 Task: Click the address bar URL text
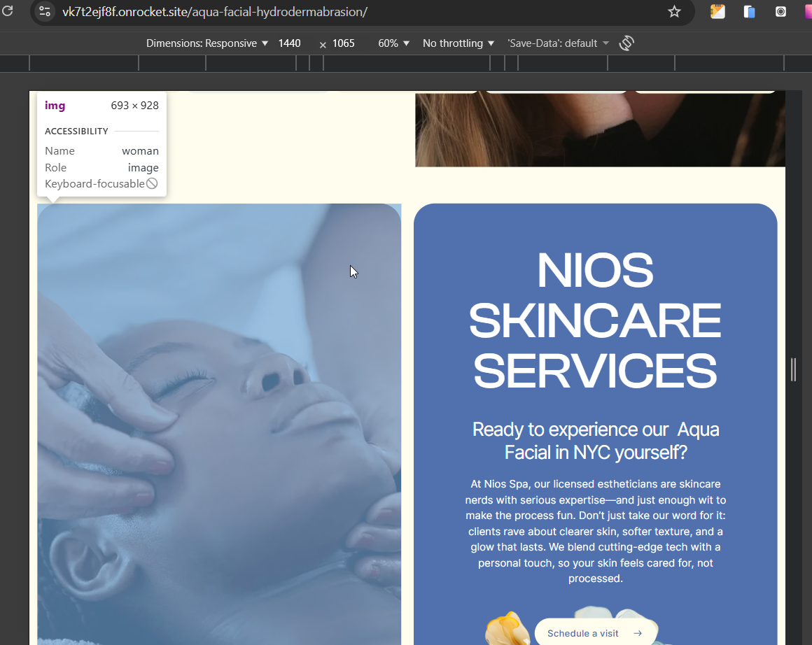[215, 12]
